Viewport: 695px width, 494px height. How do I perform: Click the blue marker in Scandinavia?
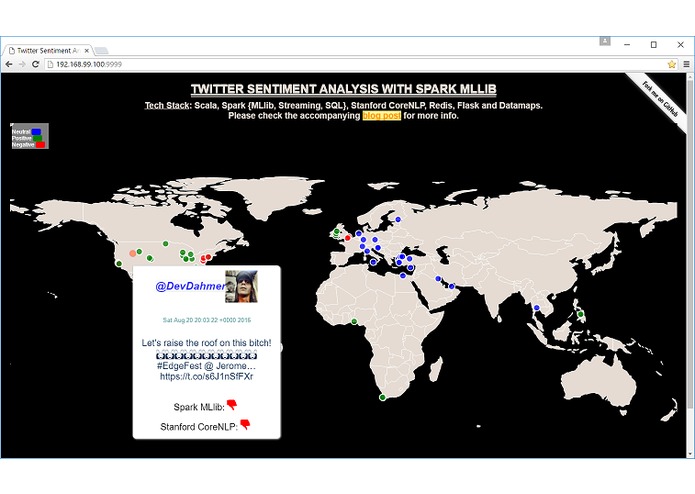click(x=398, y=219)
